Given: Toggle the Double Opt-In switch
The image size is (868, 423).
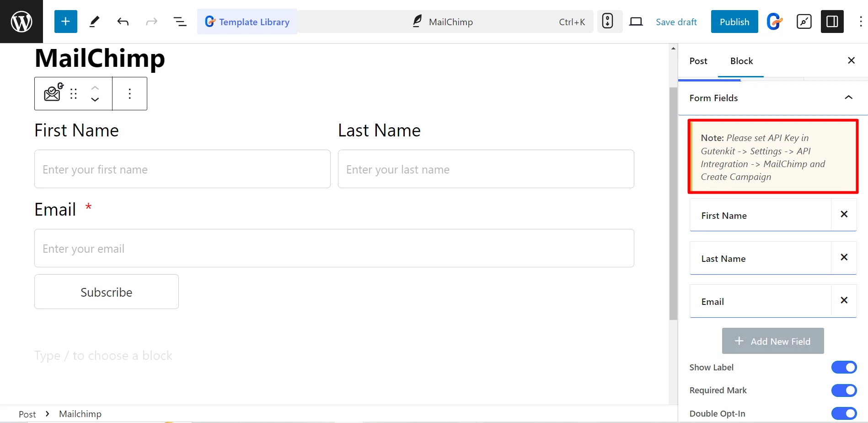Looking at the screenshot, I should point(844,413).
